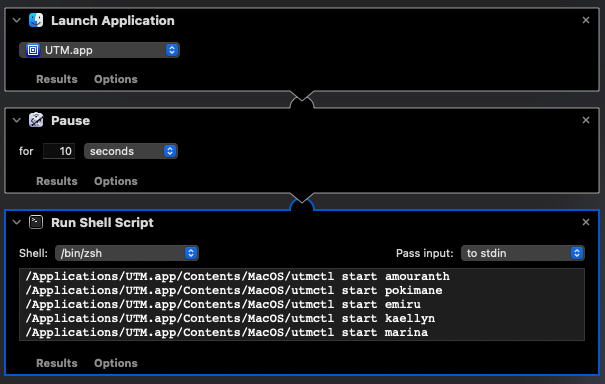The width and height of the screenshot is (605, 384).
Task: Remove the Run Shell Script action
Action: pos(586,222)
